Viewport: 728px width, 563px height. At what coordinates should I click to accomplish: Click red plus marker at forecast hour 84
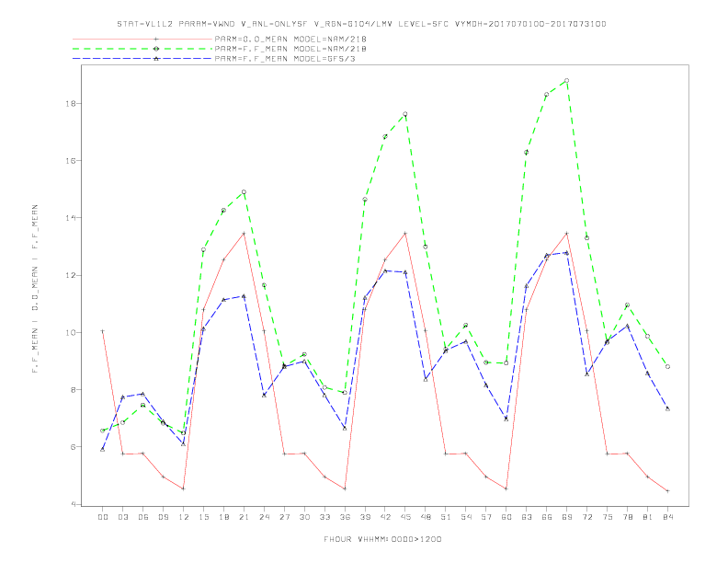coord(667,491)
